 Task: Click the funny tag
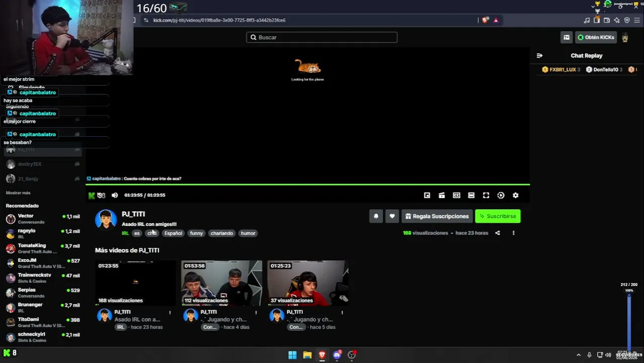tap(196, 233)
